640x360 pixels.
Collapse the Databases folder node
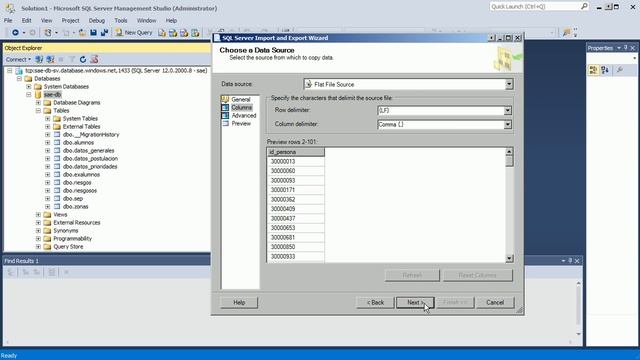[x=19, y=78]
